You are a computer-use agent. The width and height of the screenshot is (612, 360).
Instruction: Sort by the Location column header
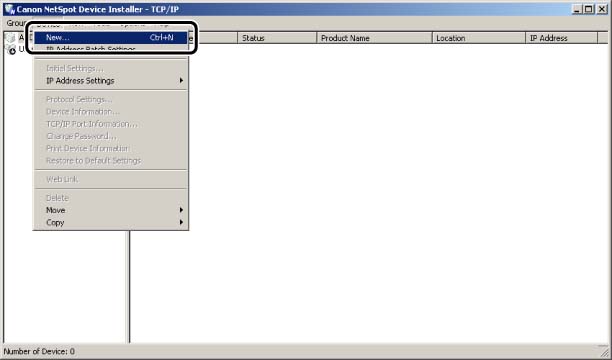point(479,38)
